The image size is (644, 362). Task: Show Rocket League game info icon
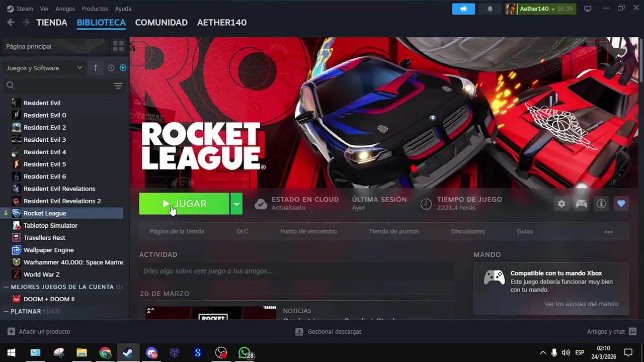(x=601, y=204)
